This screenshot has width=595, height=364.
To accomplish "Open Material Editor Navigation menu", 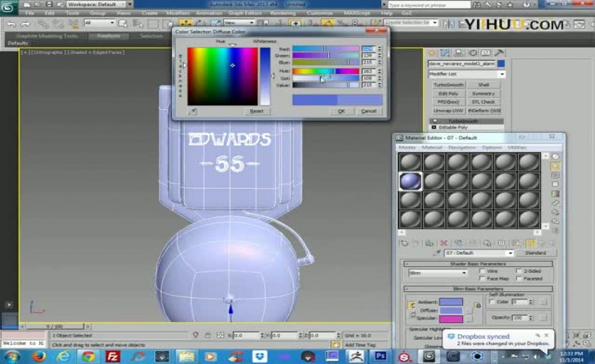I will [x=462, y=147].
